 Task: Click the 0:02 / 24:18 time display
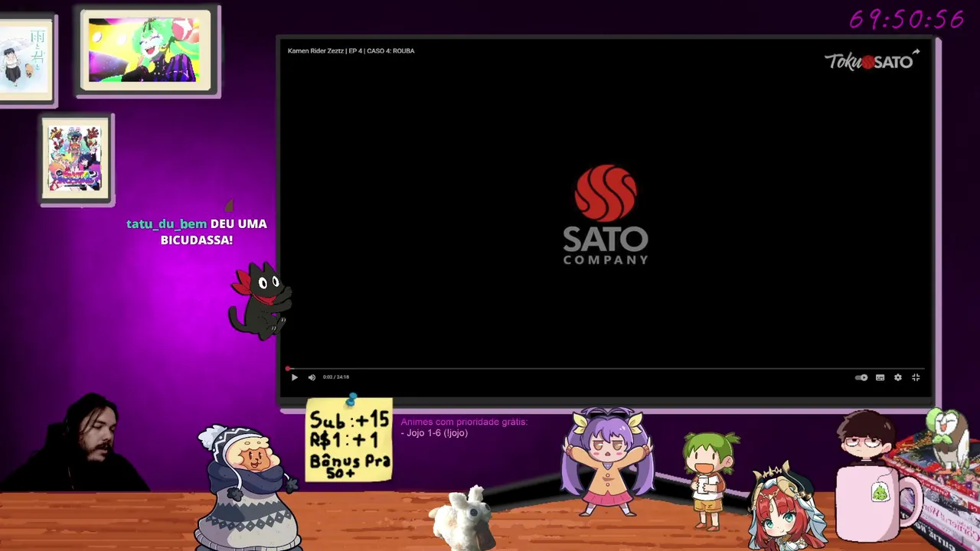[336, 377]
